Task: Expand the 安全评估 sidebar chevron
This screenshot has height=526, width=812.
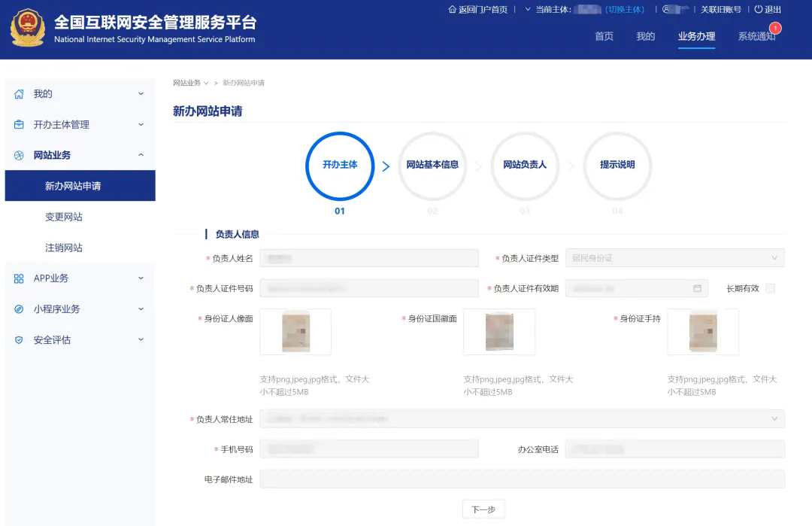Action: 141,340
